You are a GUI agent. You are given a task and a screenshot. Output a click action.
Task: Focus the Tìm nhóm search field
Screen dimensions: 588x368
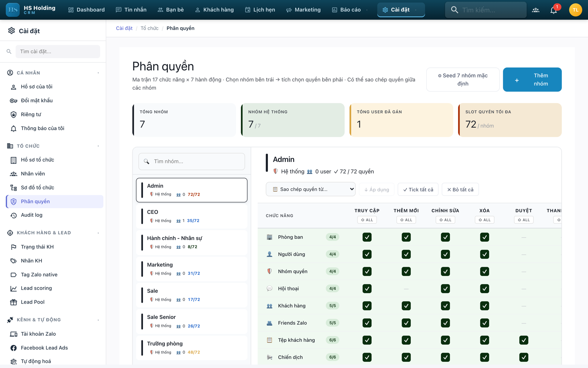(x=191, y=162)
